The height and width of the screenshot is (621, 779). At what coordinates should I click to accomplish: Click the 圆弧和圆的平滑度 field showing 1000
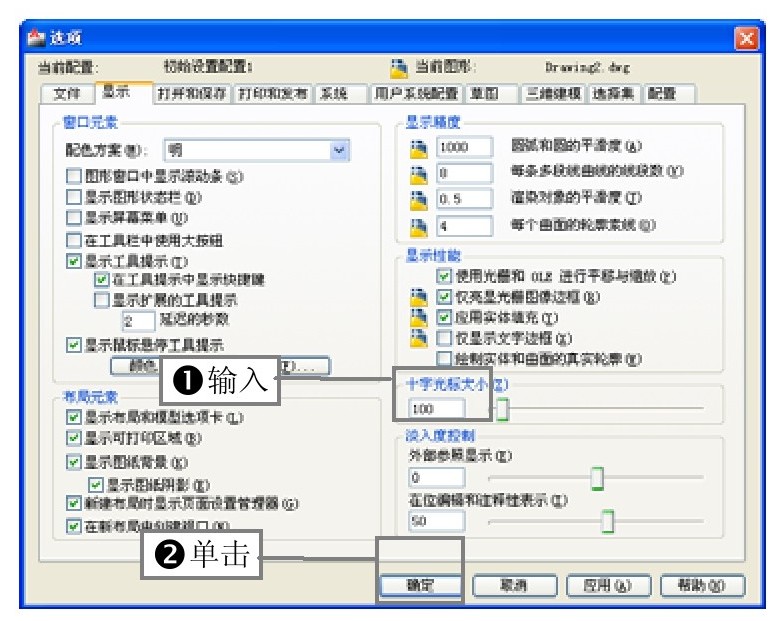[465, 147]
